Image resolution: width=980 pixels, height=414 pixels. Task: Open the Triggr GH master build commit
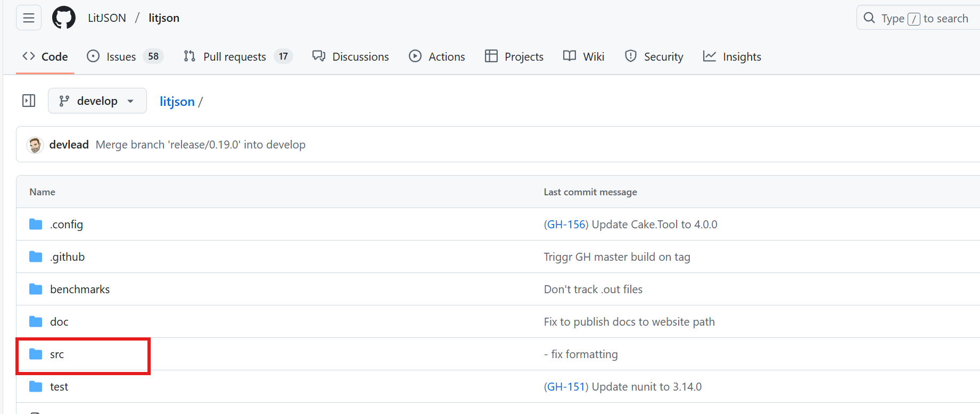(617, 257)
